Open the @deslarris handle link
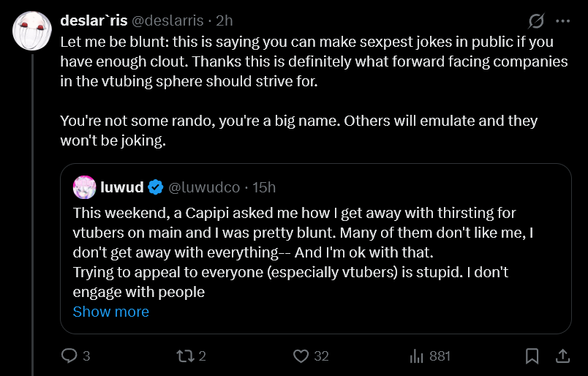 pos(167,20)
